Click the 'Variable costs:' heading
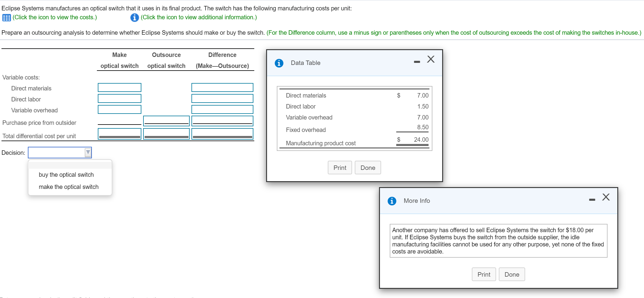Screen dimensions: 644x298 click(21, 77)
